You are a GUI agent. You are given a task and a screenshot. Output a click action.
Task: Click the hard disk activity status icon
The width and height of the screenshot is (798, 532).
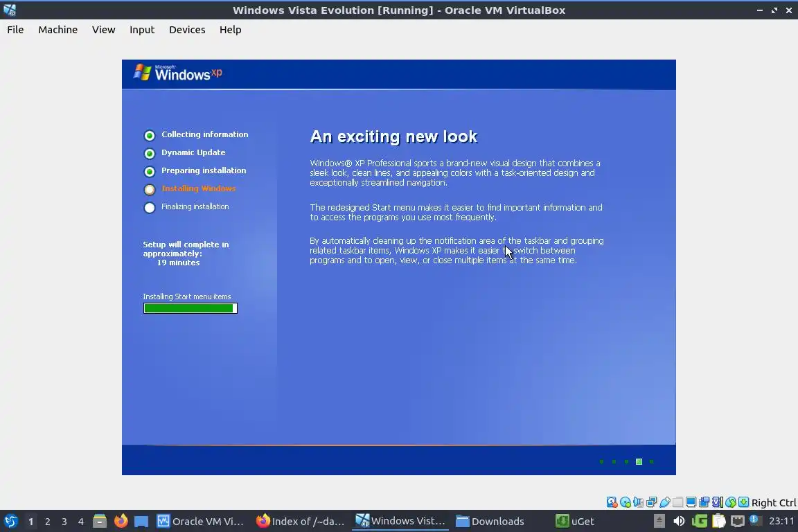(612, 502)
